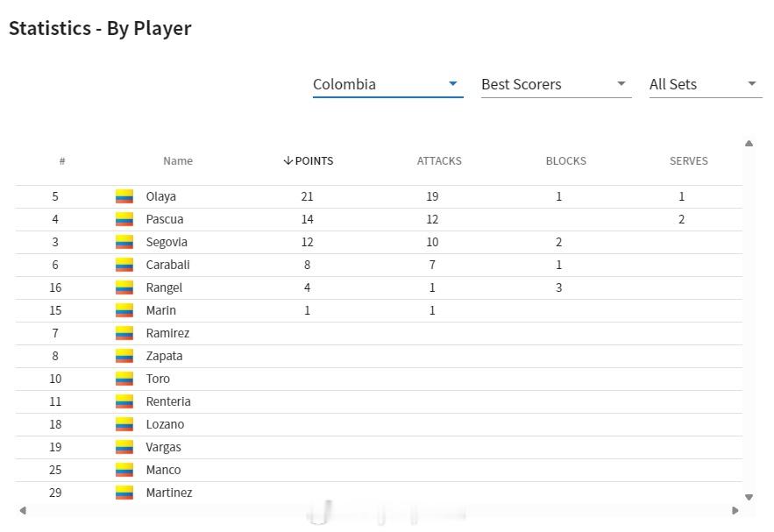Viewport: 774px width, 532px height.
Task: Click the scroll-up arrow of the table
Action: click(749, 144)
